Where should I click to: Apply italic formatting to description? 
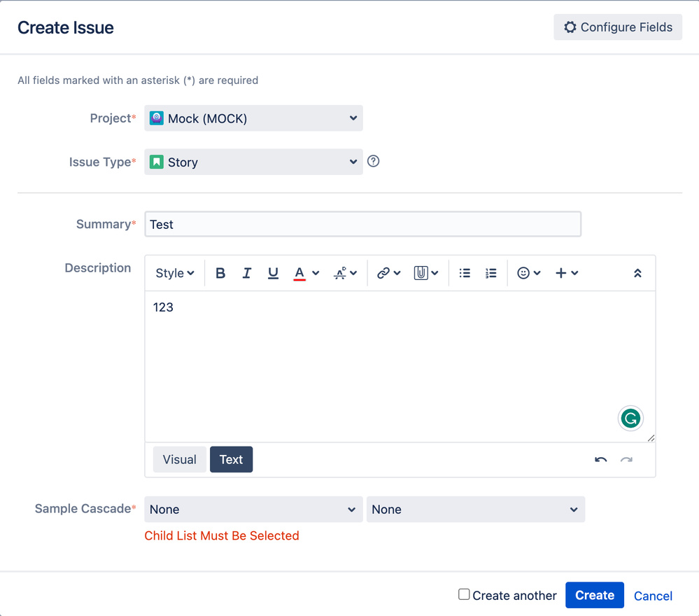(246, 273)
